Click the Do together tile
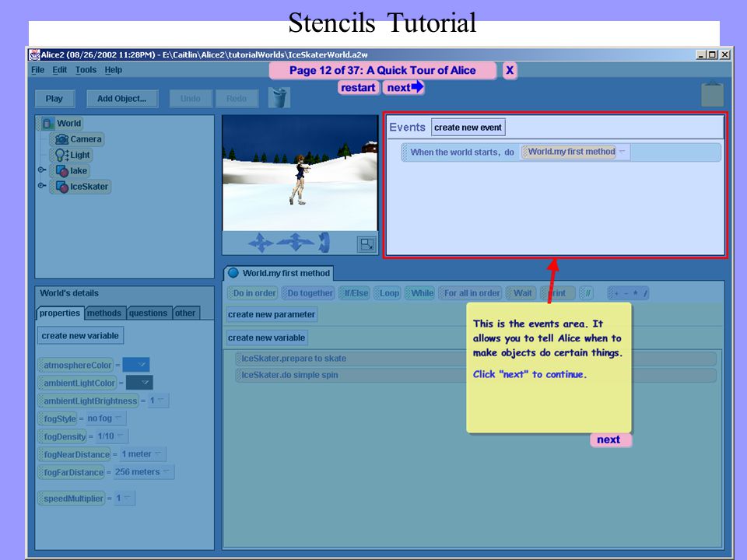The image size is (747, 560). (308, 293)
